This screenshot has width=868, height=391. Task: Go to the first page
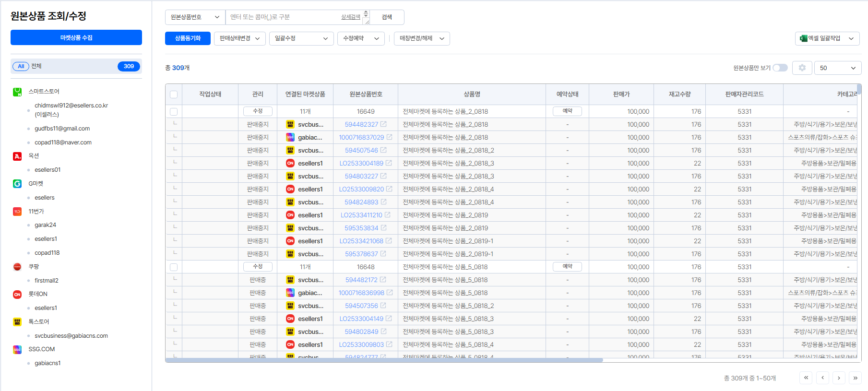click(x=806, y=378)
